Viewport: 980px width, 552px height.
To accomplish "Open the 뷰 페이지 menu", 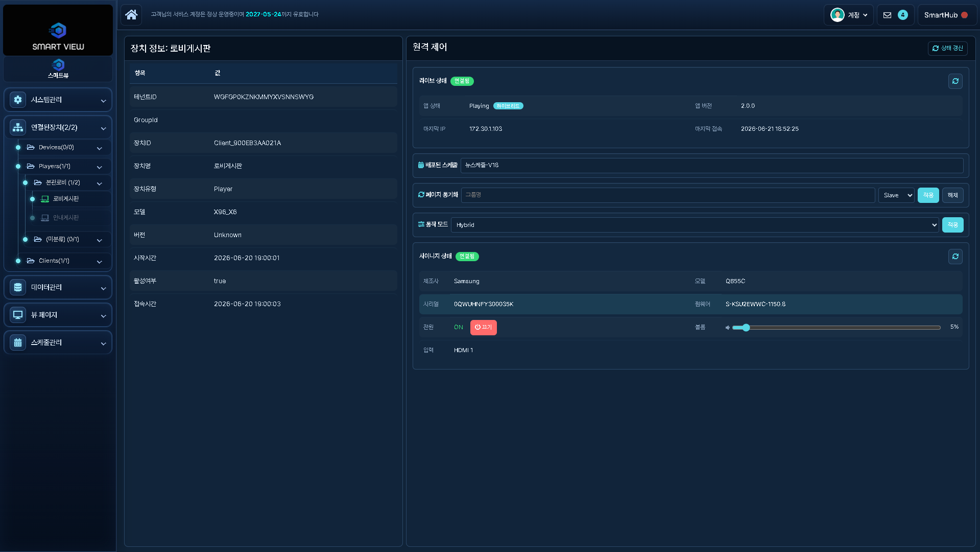I will (x=58, y=315).
